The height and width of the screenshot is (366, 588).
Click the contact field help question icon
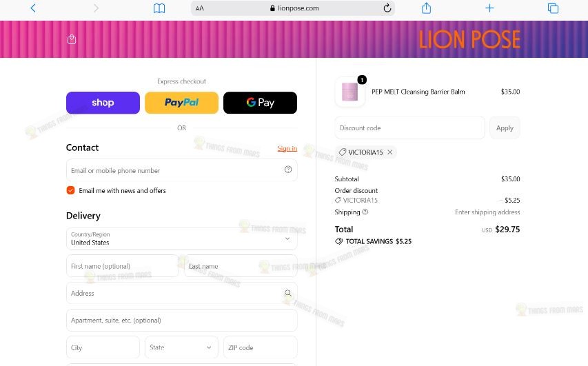tap(288, 170)
